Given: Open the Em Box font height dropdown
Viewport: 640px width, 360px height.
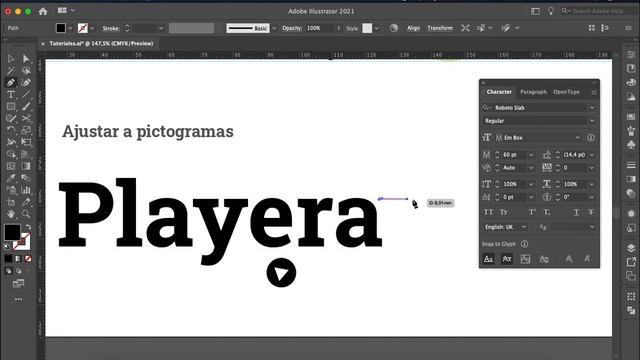Looking at the screenshot, I should (x=578, y=138).
